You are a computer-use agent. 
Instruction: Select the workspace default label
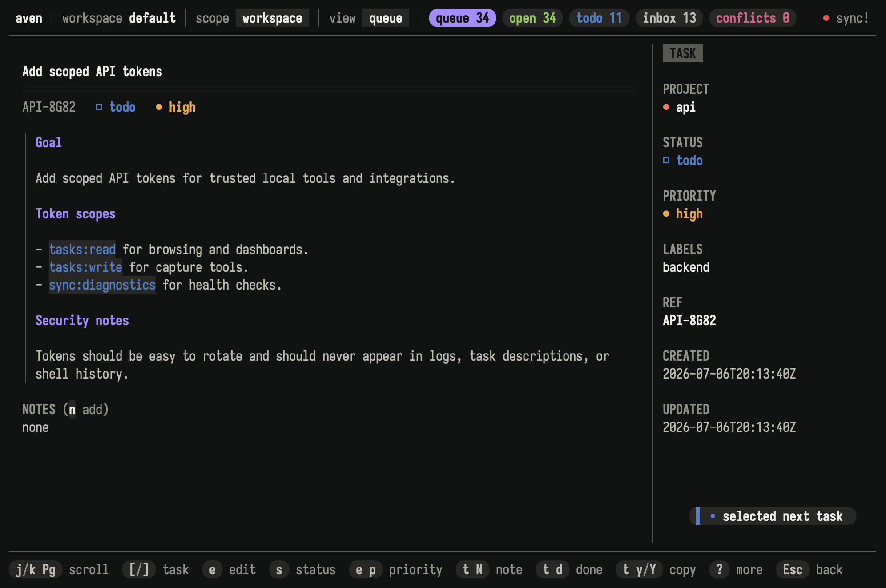pos(119,18)
